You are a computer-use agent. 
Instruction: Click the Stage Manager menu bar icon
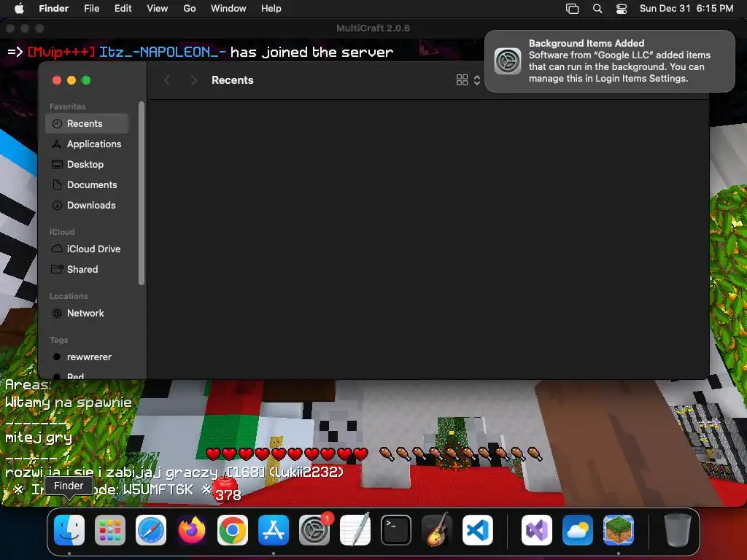click(572, 8)
